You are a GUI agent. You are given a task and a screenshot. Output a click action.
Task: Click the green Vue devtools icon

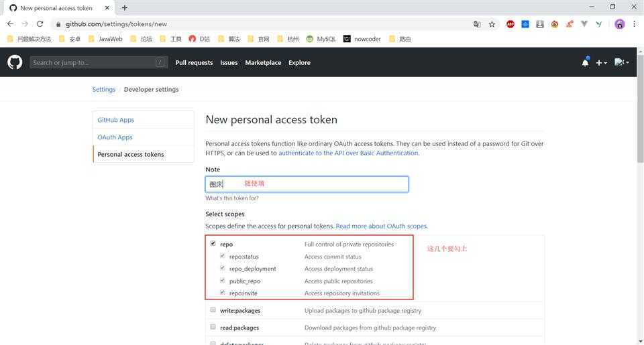pos(599,24)
